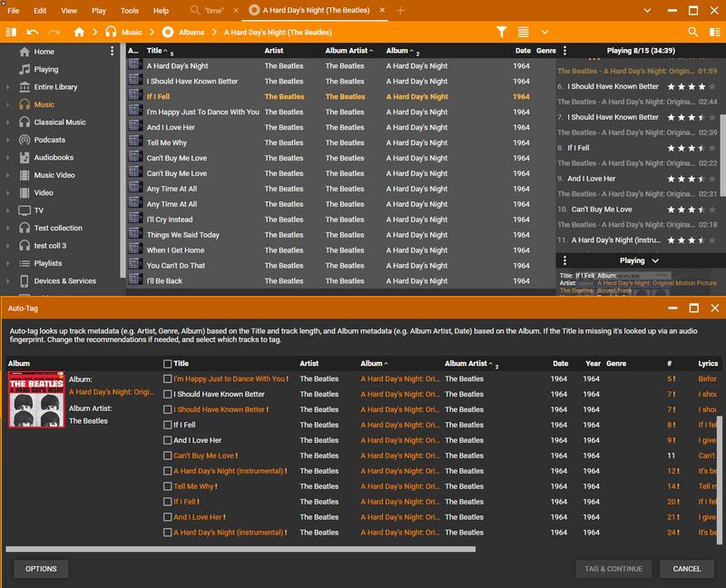Viewport: 726px width, 588px height.
Task: Click the OPTIONS button in Auto-Tag
Action: coord(41,569)
